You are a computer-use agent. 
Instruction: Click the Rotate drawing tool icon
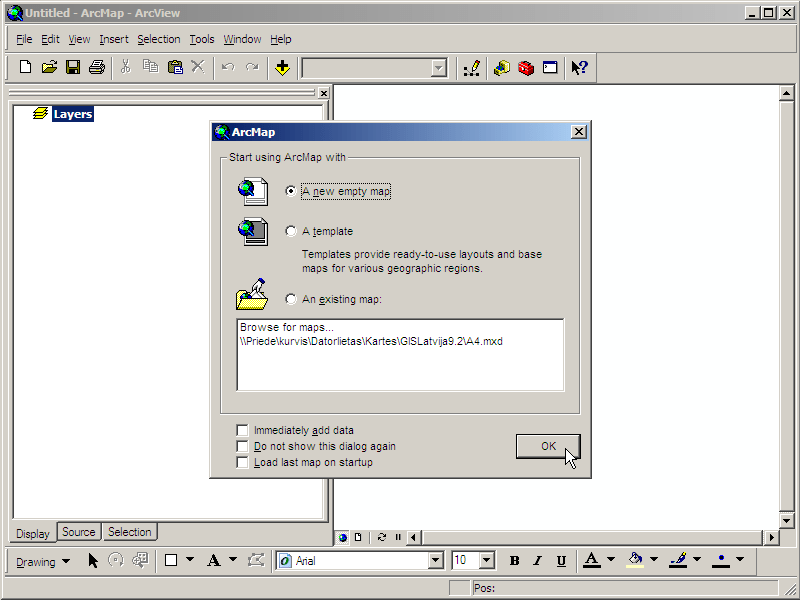click(116, 560)
